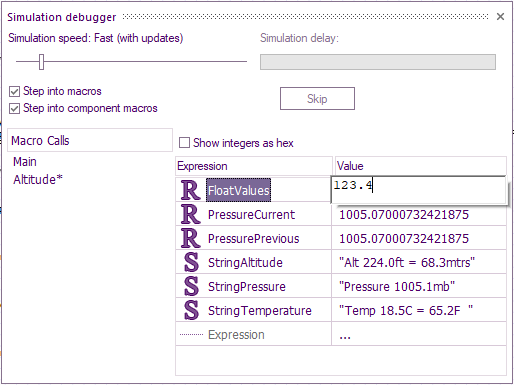Close the Simulation debugger panel
Screen dimensions: 514x385
click(500, 17)
